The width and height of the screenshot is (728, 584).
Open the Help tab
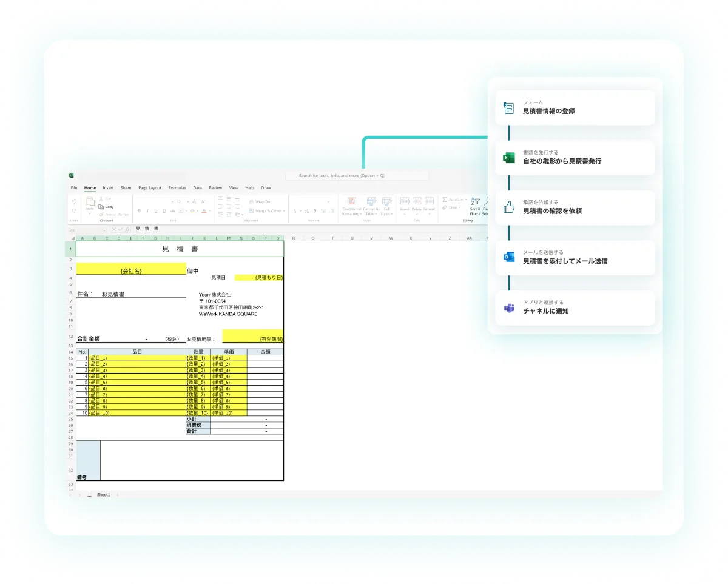[x=250, y=188]
